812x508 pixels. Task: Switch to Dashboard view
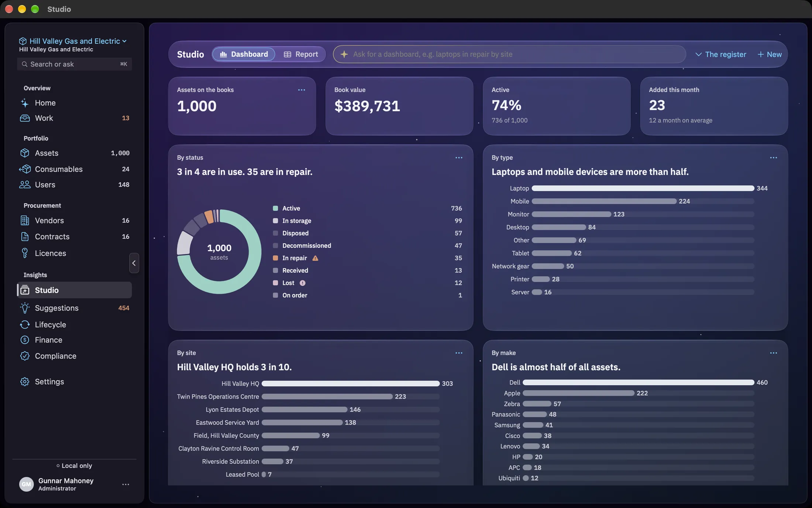pyautogui.click(x=244, y=54)
